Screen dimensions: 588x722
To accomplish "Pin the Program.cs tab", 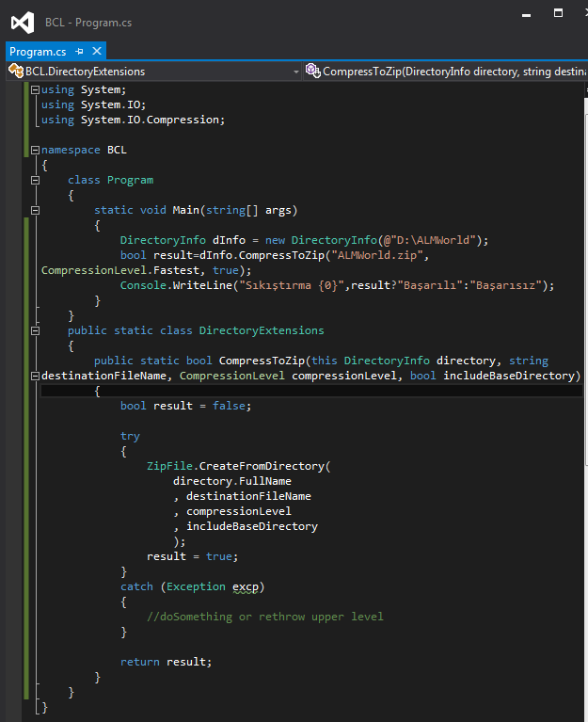I will click(79, 51).
